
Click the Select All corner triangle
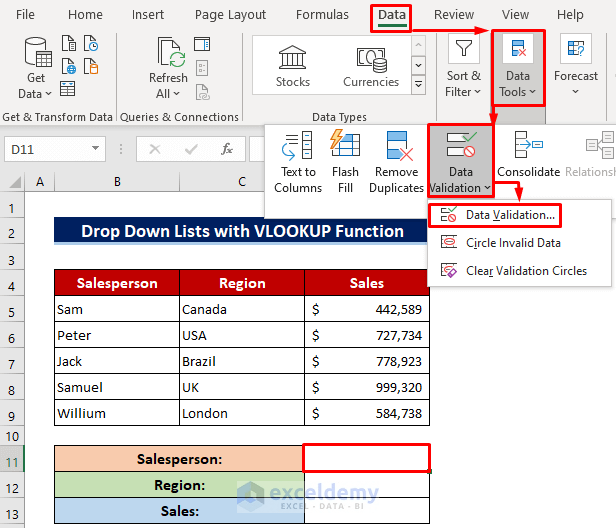click(14, 182)
